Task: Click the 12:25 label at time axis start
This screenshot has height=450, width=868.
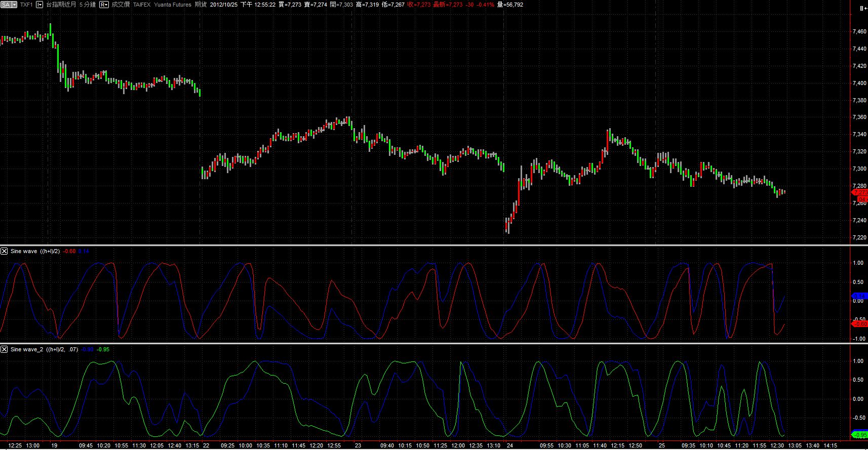Action: click(x=15, y=446)
